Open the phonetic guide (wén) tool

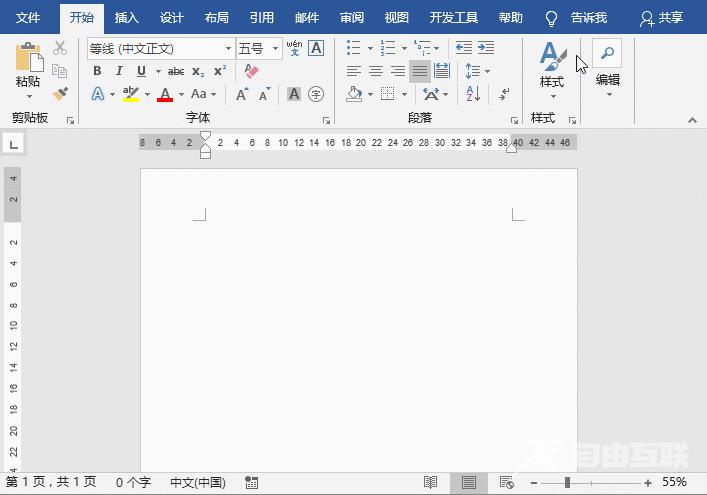coord(294,48)
